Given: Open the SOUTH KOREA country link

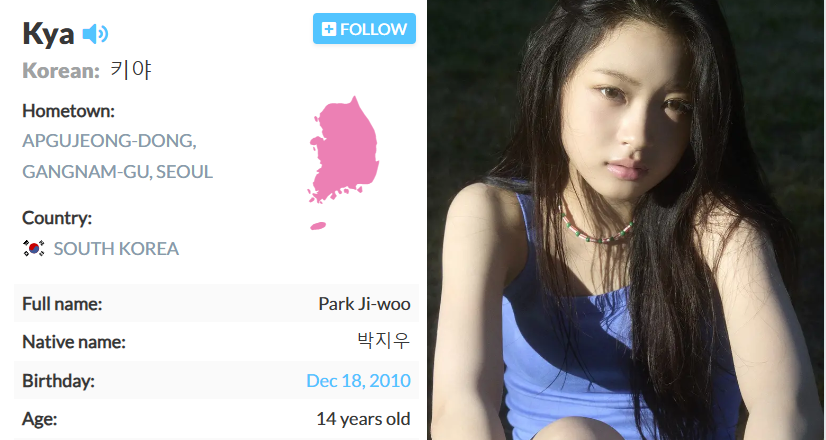Looking at the screenshot, I should pyautogui.click(x=116, y=249).
